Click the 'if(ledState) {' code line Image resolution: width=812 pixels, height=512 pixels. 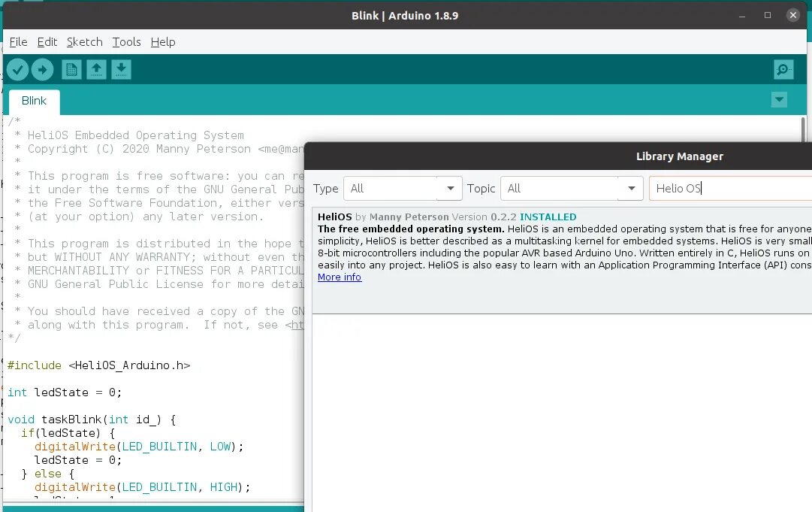pyautogui.click(x=68, y=433)
